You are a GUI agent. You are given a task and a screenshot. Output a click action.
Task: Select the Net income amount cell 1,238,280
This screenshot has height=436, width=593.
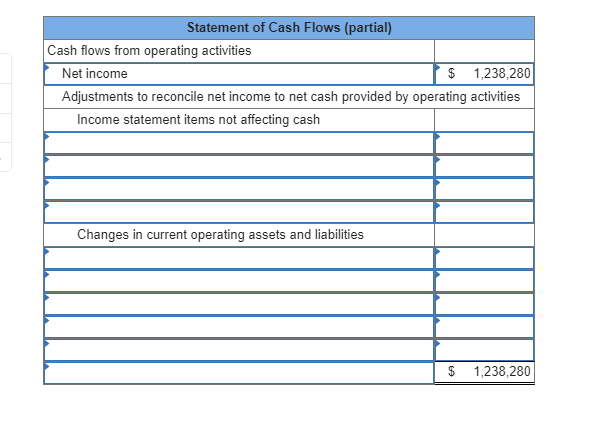pyautogui.click(x=484, y=74)
